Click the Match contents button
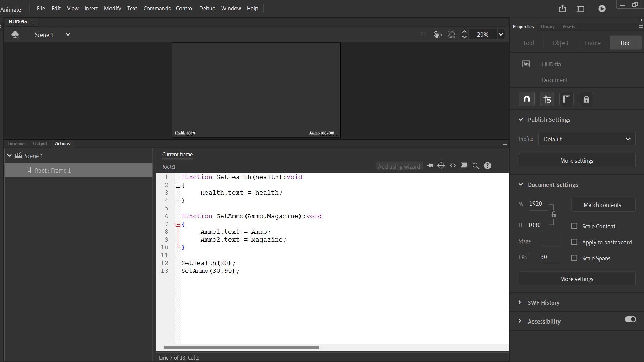The image size is (644, 362). coord(602,205)
